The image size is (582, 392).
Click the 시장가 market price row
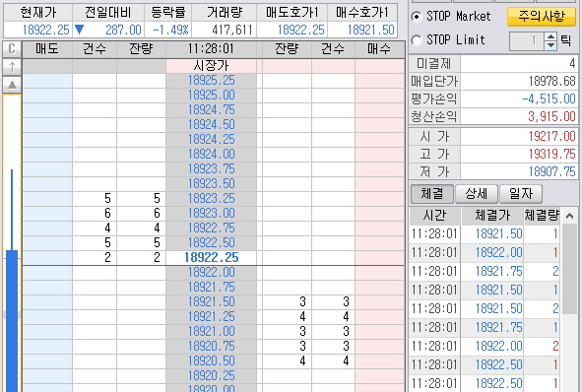(211, 66)
